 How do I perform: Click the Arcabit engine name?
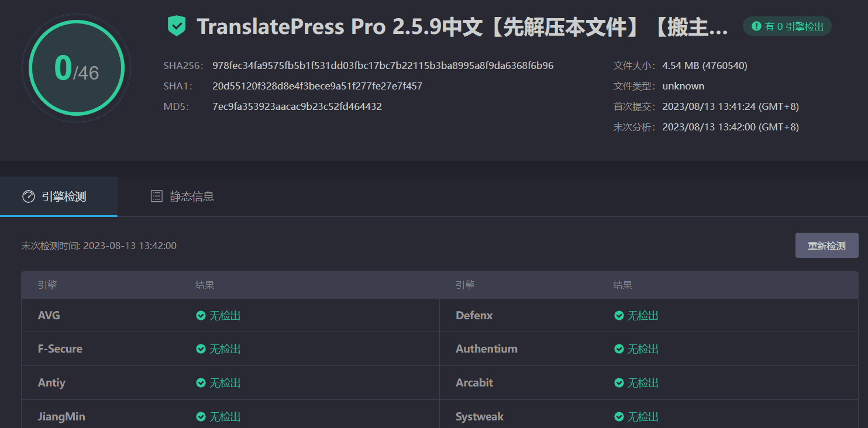(474, 383)
